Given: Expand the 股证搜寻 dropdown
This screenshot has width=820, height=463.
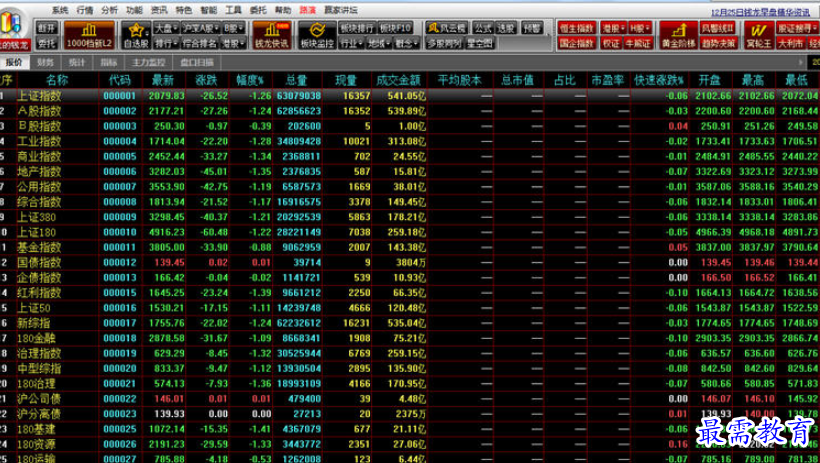Looking at the screenshot, I should point(797,28).
